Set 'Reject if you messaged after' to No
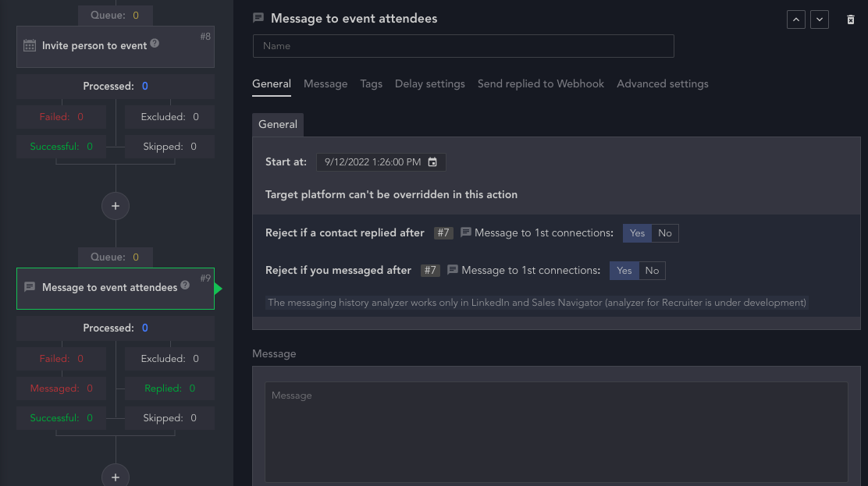This screenshot has width=868, height=486. [652, 271]
